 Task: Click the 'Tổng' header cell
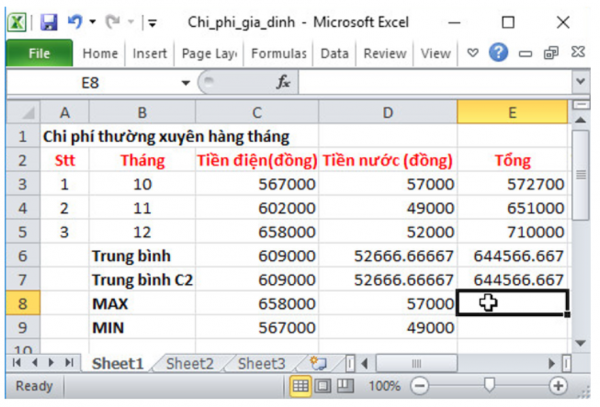pos(512,160)
